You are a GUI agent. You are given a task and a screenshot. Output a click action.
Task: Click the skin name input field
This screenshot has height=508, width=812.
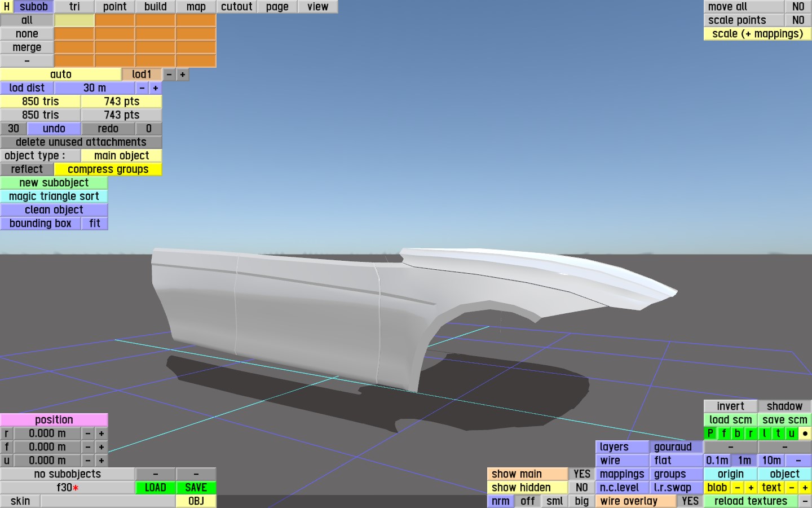coord(108,501)
